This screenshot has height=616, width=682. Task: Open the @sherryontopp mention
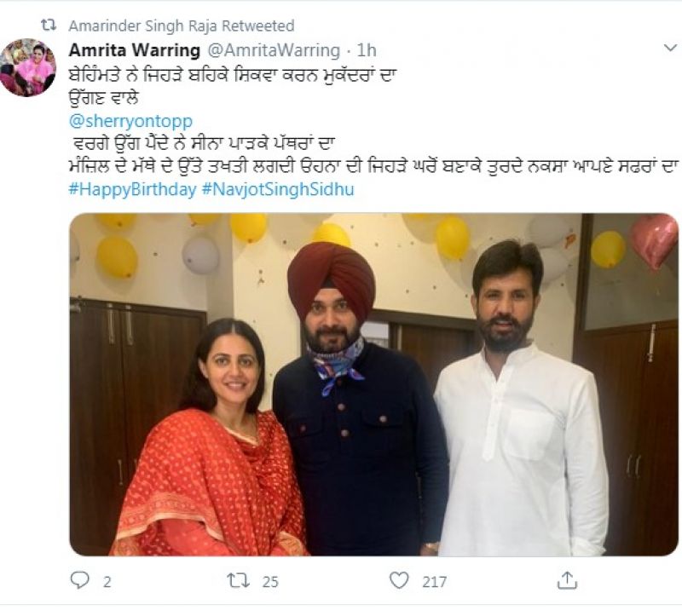pos(130,121)
